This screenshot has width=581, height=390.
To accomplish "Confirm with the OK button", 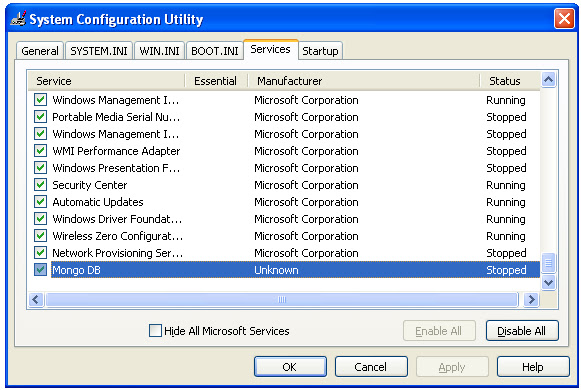I will click(290, 367).
